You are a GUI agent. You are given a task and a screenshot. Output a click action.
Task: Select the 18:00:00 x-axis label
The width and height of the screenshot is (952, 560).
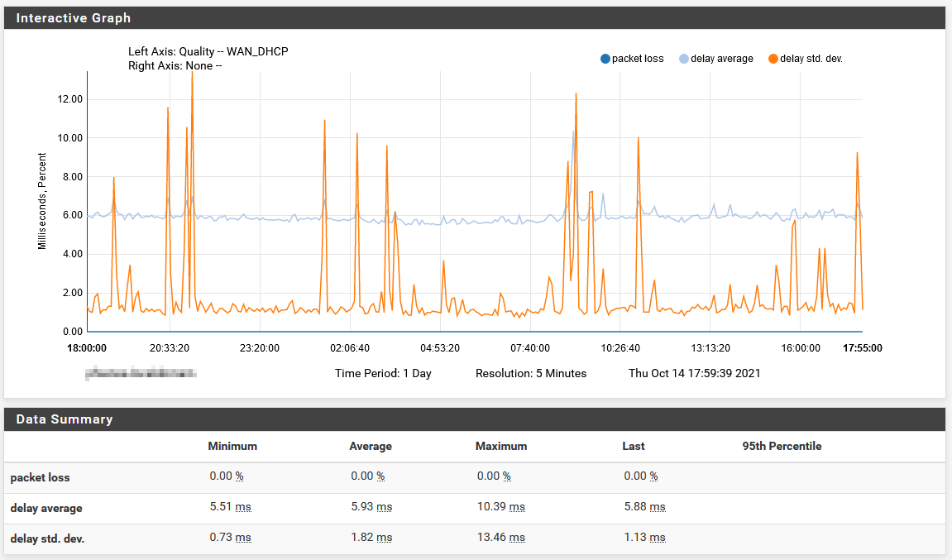[87, 348]
